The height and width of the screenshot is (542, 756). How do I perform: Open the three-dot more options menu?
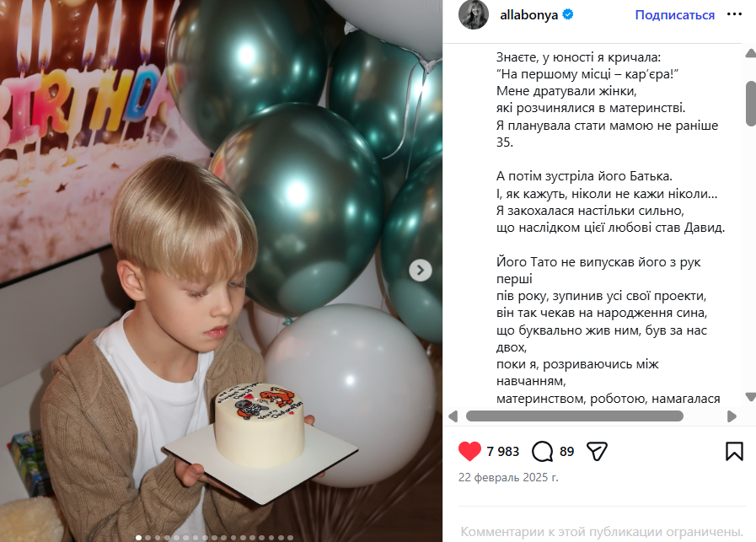734,14
